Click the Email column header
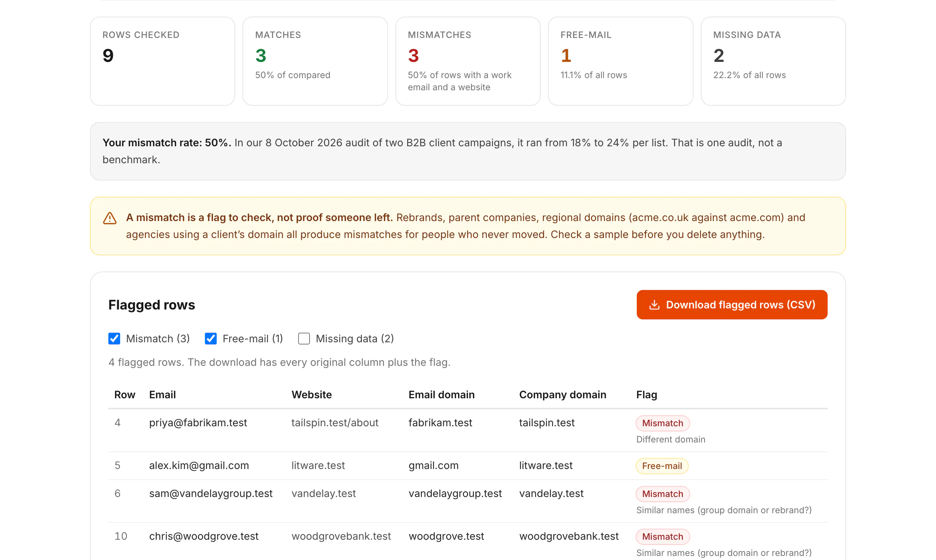Screen dimensions: 936x560 click(162, 395)
